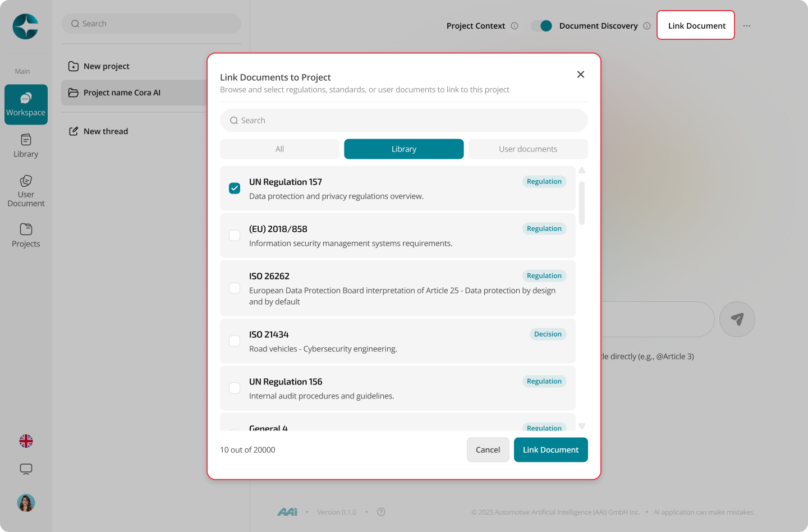
Task: Click '10 out of 20000' count text
Action: pyautogui.click(x=247, y=450)
